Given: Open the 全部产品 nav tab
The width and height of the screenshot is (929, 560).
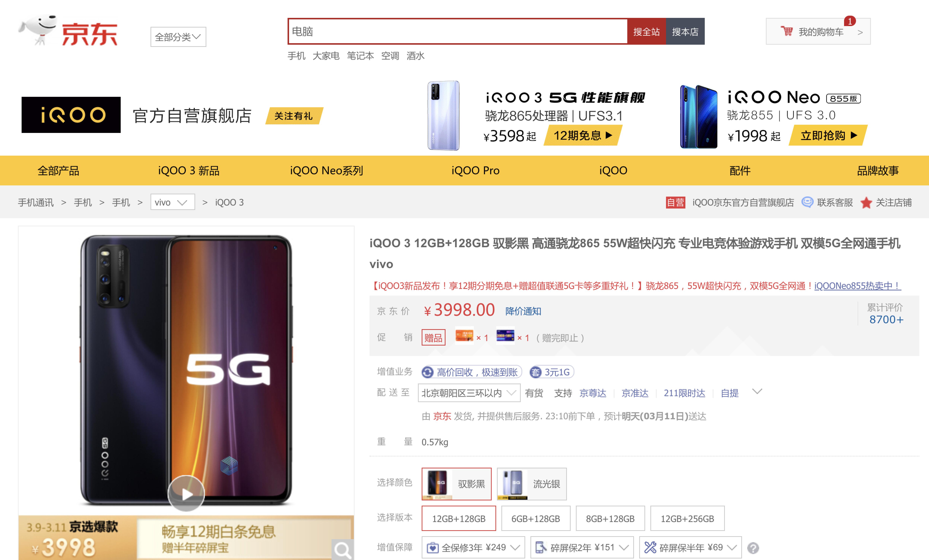Looking at the screenshot, I should [58, 171].
